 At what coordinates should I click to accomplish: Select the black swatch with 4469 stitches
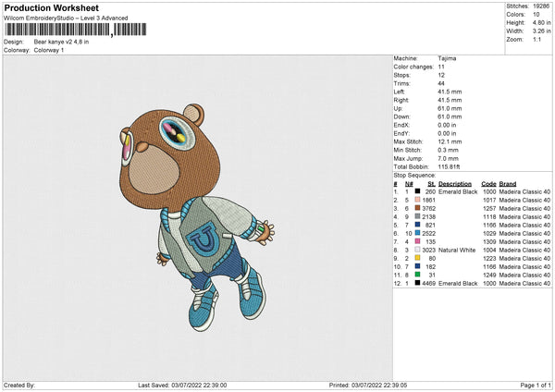click(x=418, y=283)
